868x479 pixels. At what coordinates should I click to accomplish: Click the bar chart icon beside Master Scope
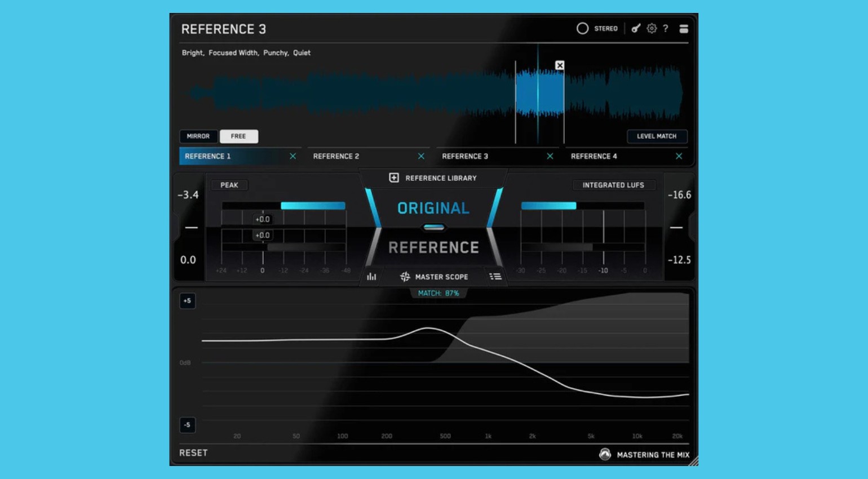[371, 277]
